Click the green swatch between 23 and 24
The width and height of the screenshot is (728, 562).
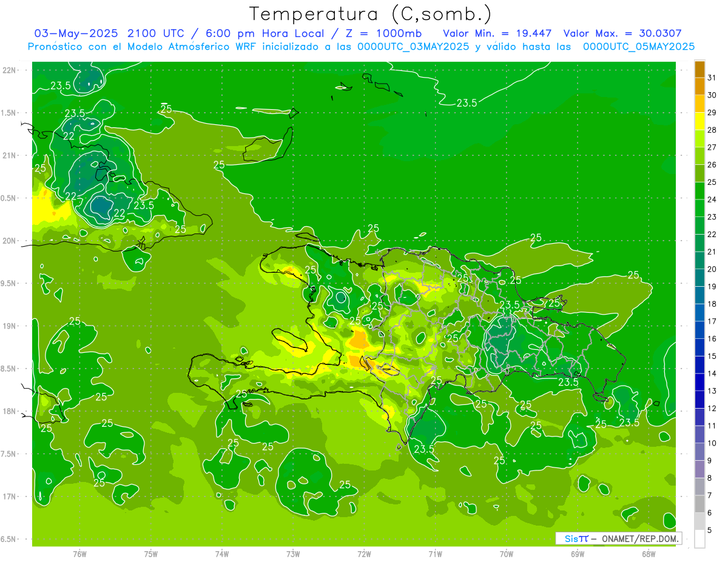point(699,208)
